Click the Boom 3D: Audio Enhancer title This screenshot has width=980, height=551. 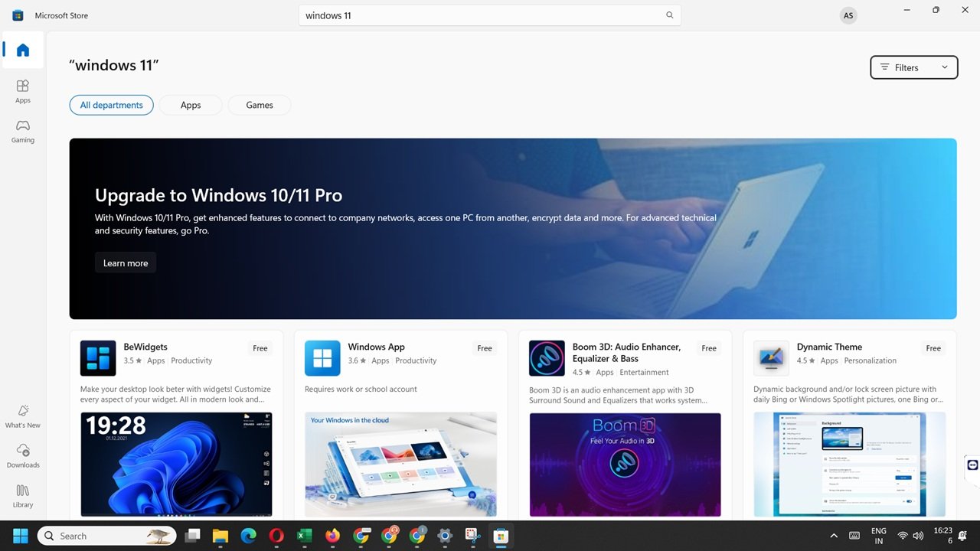(626, 352)
